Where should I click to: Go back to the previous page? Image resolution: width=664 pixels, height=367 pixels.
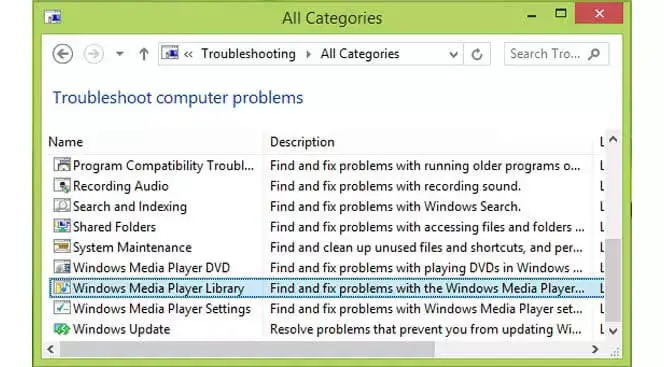(63, 54)
